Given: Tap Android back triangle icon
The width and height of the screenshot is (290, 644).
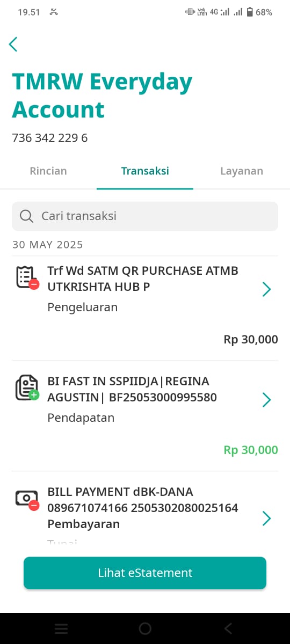Looking at the screenshot, I should [x=228, y=628].
